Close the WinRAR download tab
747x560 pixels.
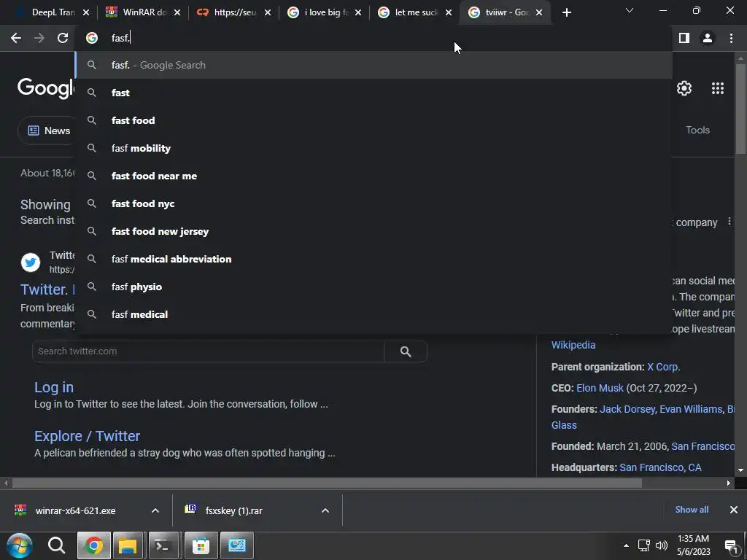click(177, 13)
